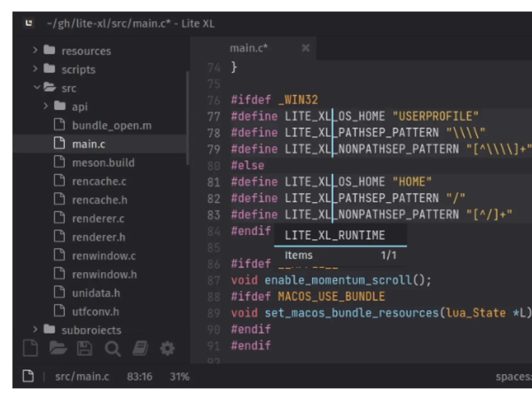Expand the api folder chevron

click(x=45, y=106)
